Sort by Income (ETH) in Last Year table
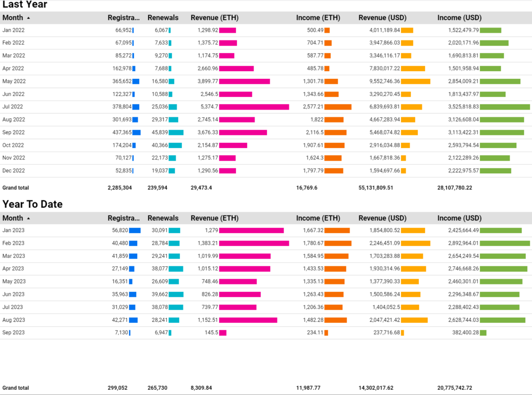Image resolution: width=532 pixels, height=395 pixels. point(318,17)
